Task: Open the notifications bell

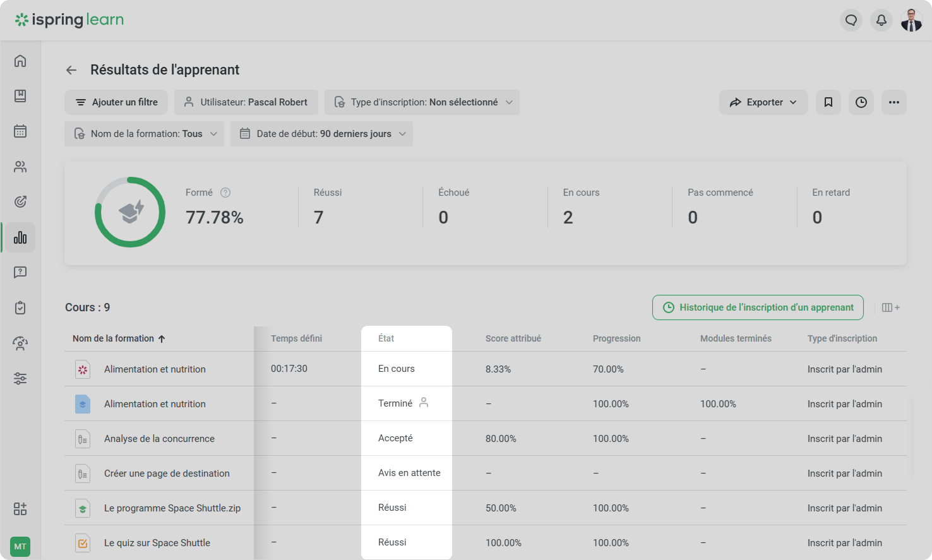Action: 881,20
